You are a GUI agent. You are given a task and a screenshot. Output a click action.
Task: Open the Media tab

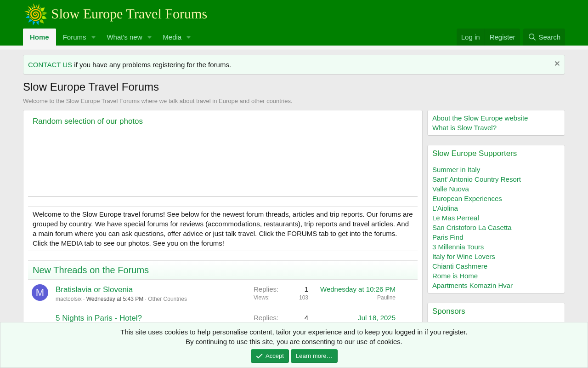point(172,37)
